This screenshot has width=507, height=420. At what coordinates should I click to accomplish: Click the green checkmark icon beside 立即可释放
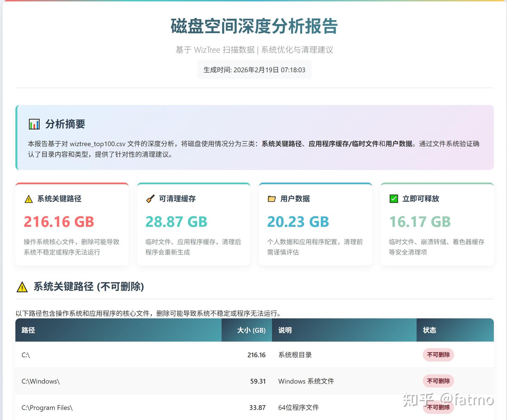394,199
